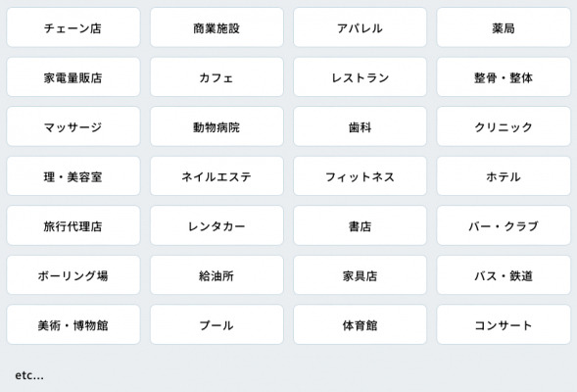Choose the クリニック tile
Screen dimensions: 577x392
[x=504, y=126]
